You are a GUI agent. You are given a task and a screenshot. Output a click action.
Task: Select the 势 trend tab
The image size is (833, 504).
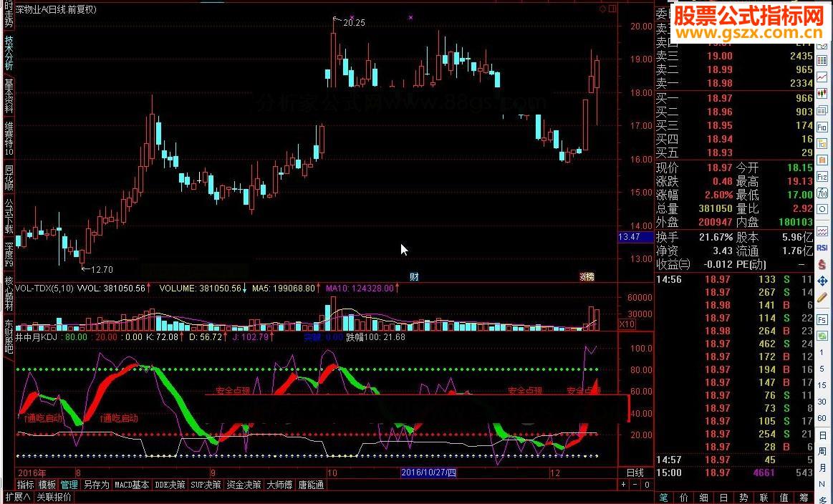coord(743,498)
